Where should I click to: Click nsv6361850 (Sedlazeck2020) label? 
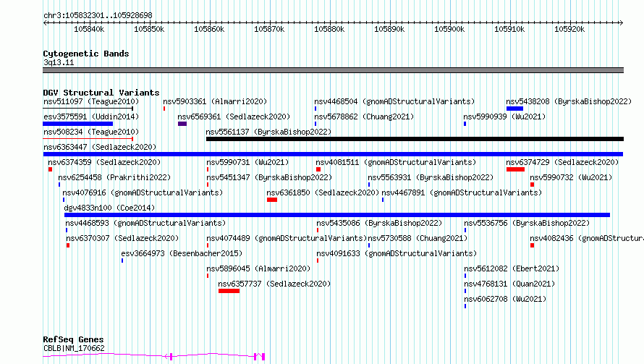[323, 192]
